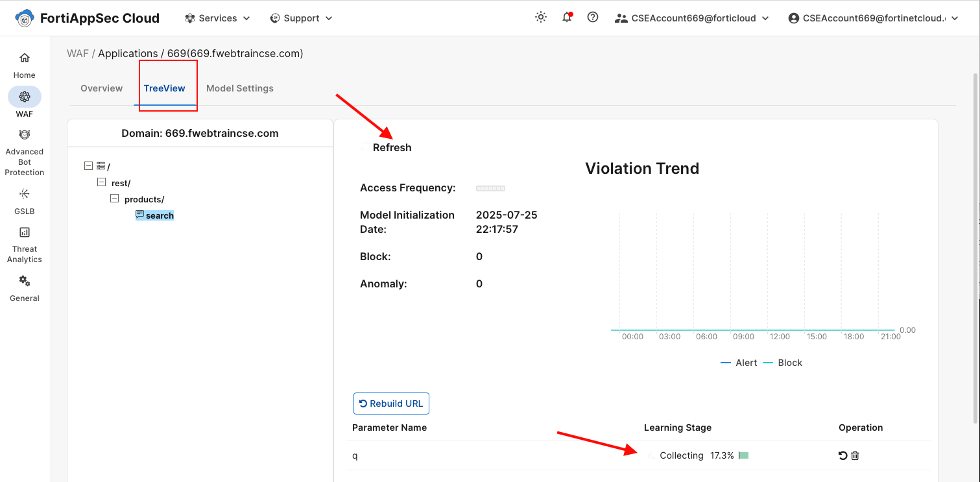This screenshot has width=980, height=482.
Task: Click the Parameter Name column header
Action: (389, 428)
